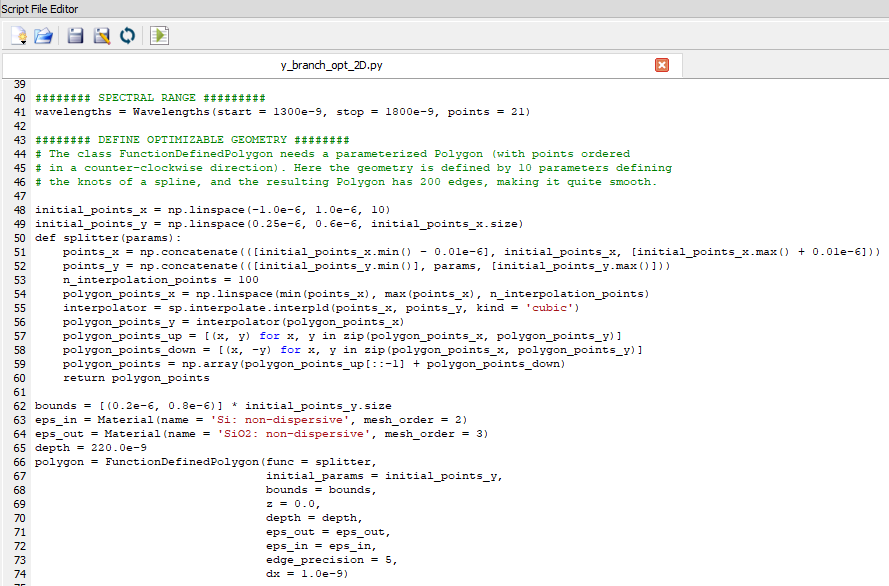This screenshot has height=586, width=889.
Task: Click line number 62 in gutter
Action: coord(20,406)
